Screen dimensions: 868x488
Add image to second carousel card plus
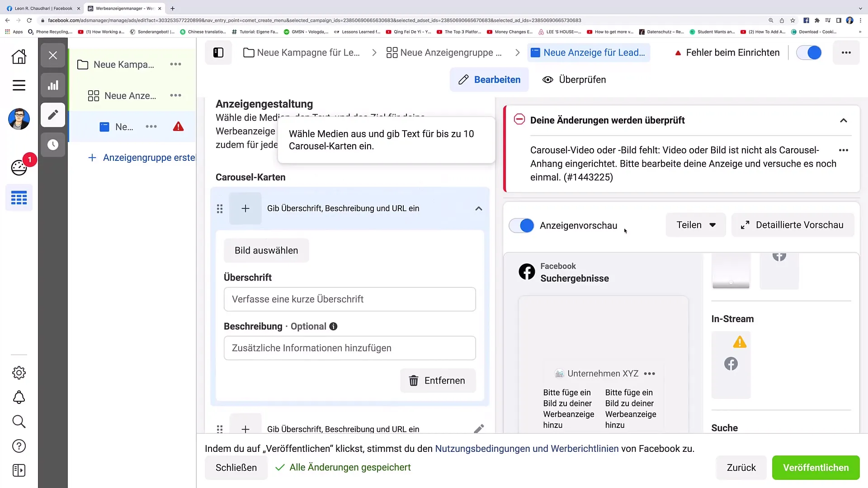pos(245,428)
